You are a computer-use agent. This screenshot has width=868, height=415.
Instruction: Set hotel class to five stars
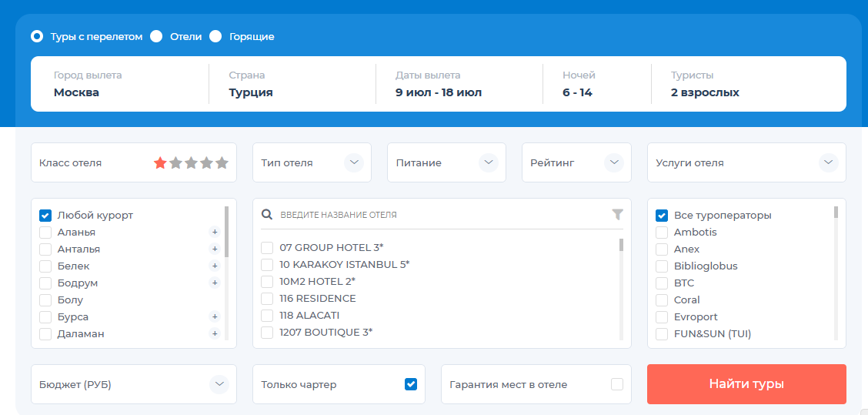point(222,163)
